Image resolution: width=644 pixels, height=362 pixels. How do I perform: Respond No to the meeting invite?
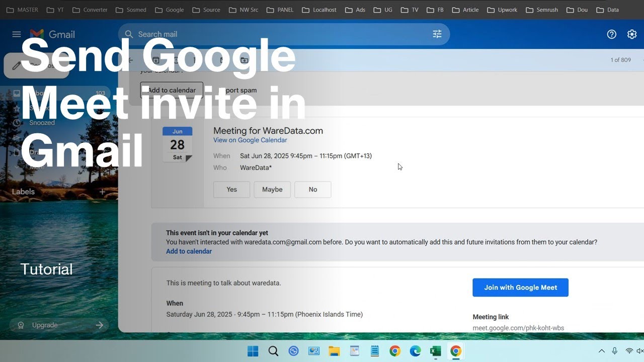(x=313, y=190)
